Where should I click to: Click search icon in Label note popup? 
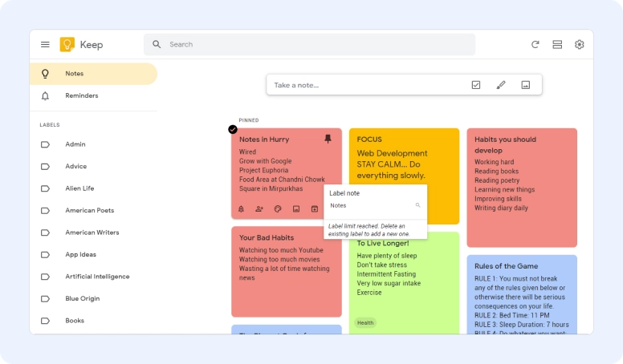point(417,205)
